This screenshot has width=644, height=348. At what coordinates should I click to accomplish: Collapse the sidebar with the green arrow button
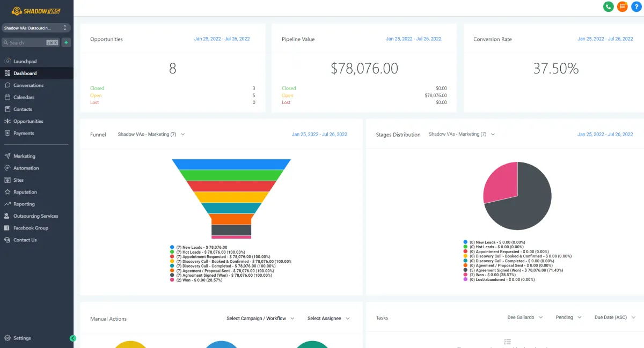[73, 338]
